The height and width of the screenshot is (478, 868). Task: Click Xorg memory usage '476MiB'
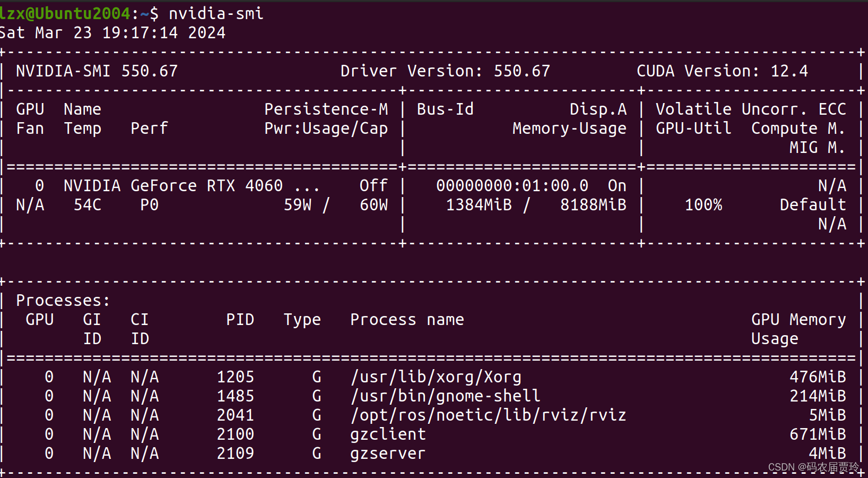[x=818, y=377]
